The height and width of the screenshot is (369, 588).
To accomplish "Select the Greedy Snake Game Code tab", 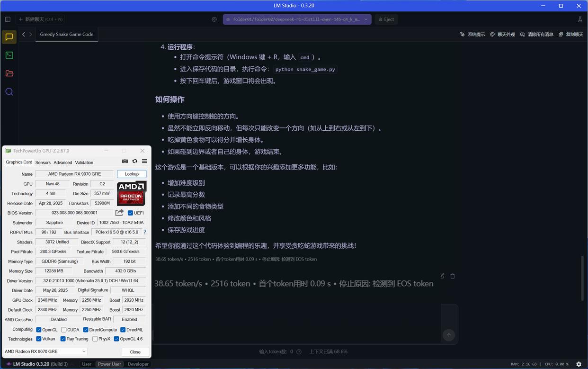I will click(x=67, y=34).
